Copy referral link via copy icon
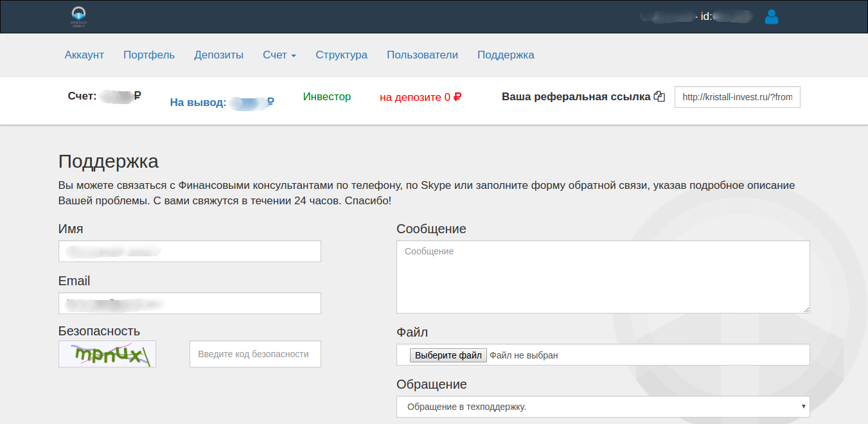The height and width of the screenshot is (424, 868). [x=659, y=97]
